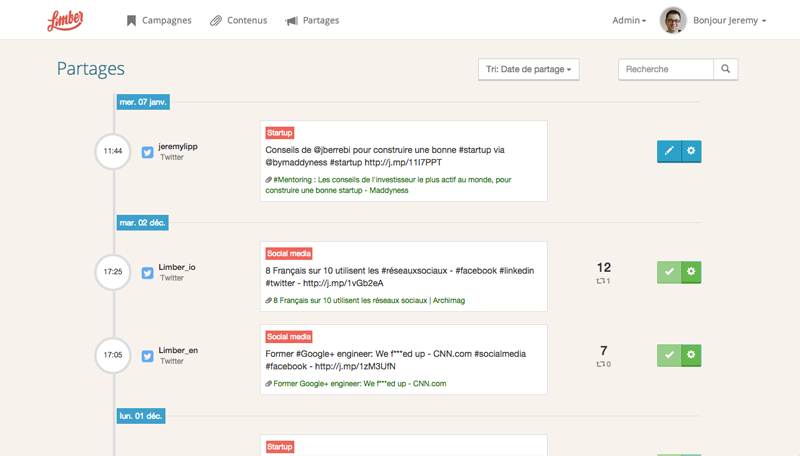Click the pencil edit icon for jeremylipp share
This screenshot has width=800, height=456.
669,151
